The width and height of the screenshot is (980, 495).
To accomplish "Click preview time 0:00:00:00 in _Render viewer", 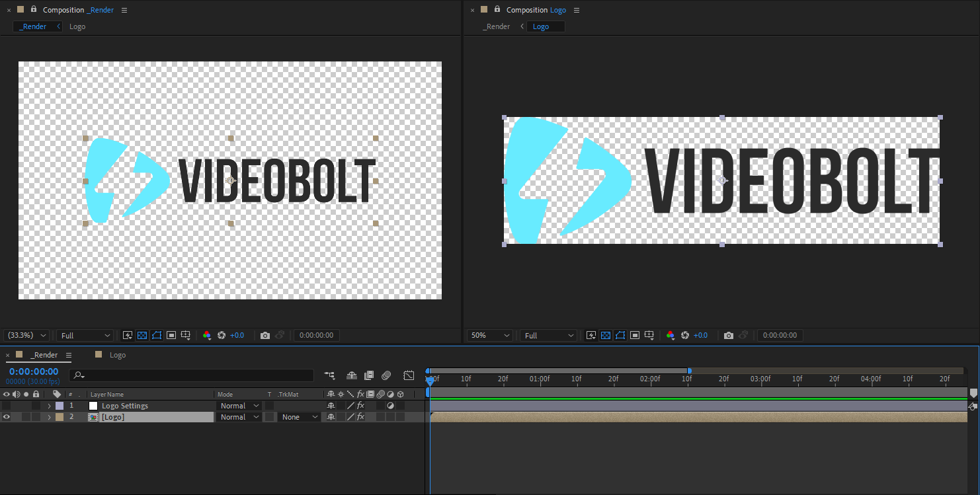I will pyautogui.click(x=317, y=336).
